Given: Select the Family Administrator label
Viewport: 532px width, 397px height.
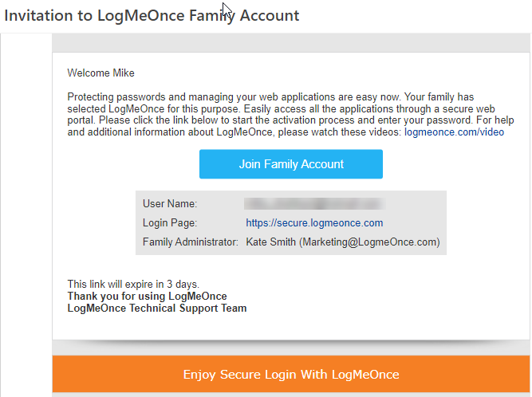Looking at the screenshot, I should pos(191,242).
